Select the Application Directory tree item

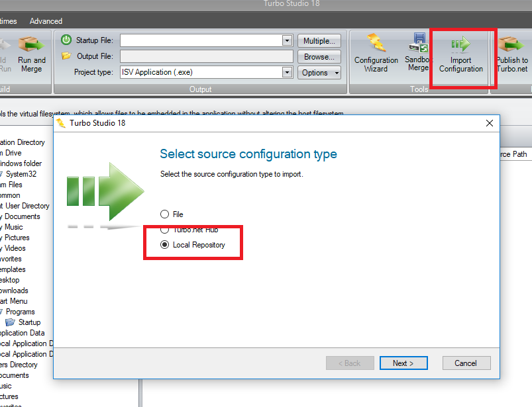pyautogui.click(x=23, y=142)
